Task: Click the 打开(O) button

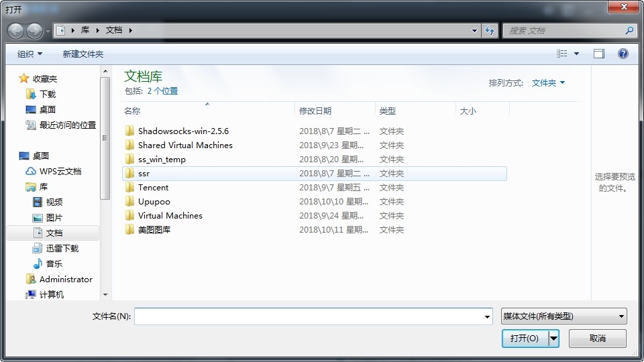Action: (525, 338)
